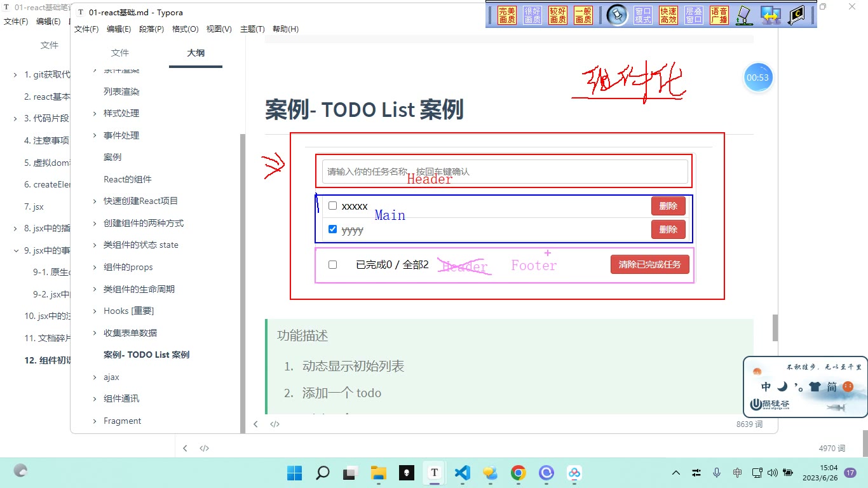The height and width of the screenshot is (488, 868).
Task: Open Google Chrome from taskbar
Action: 518,473
